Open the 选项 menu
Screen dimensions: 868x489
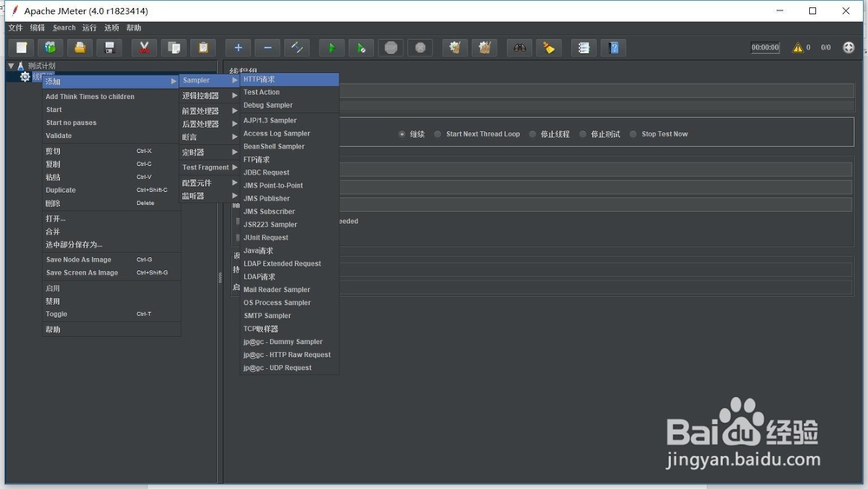[111, 28]
